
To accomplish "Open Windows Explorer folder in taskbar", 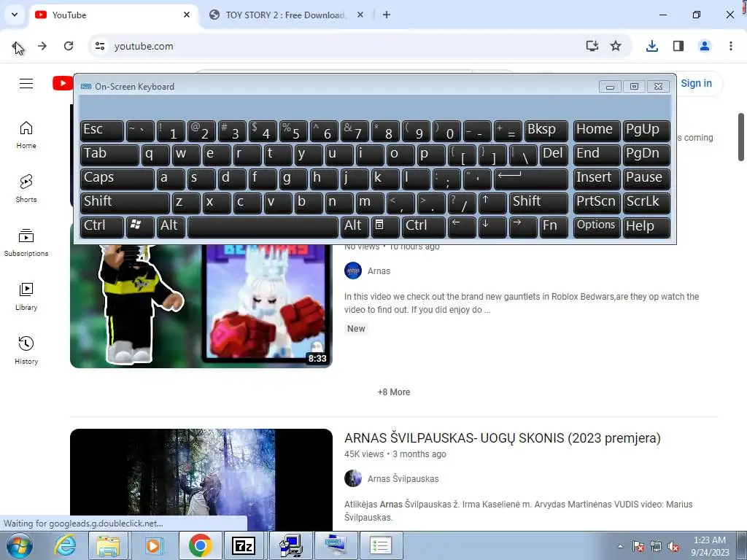I will [x=108, y=545].
